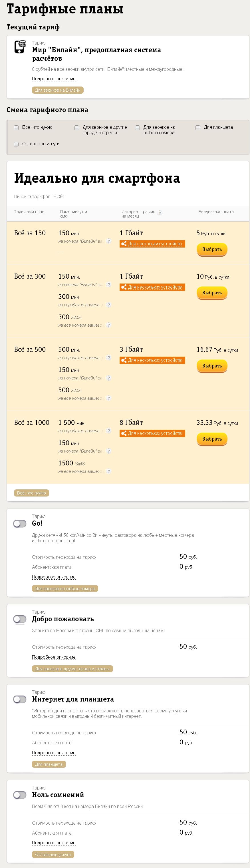Click help icon next to 1500 SMS

(x=108, y=471)
